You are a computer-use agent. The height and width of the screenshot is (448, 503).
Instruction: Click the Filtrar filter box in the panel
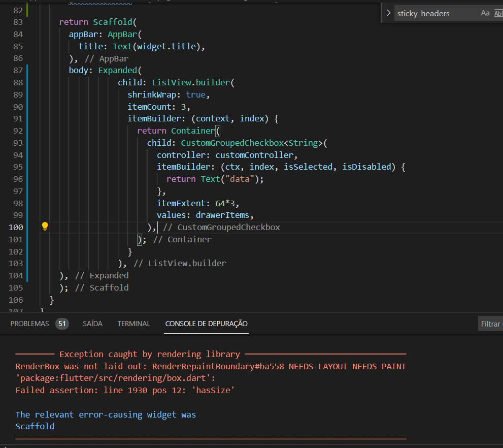click(491, 323)
